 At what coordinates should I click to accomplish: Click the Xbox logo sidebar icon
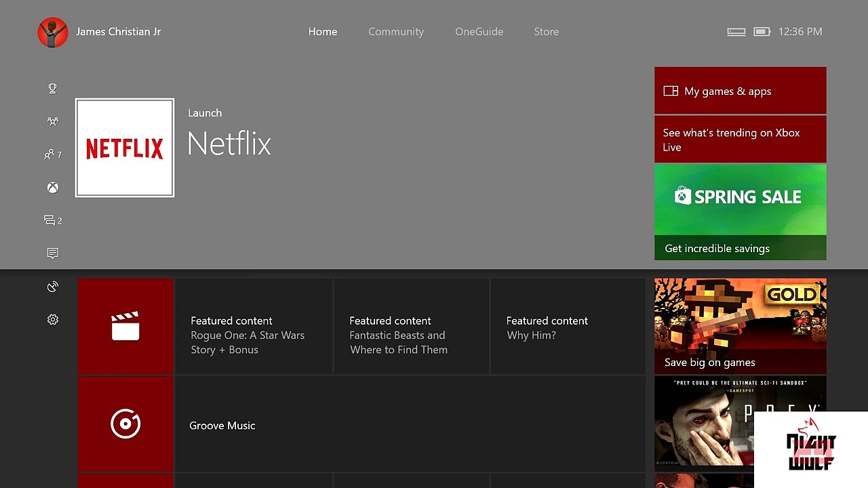click(x=52, y=188)
